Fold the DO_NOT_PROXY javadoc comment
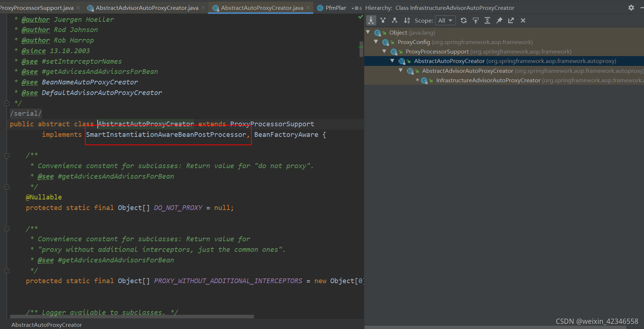 (x=7, y=156)
